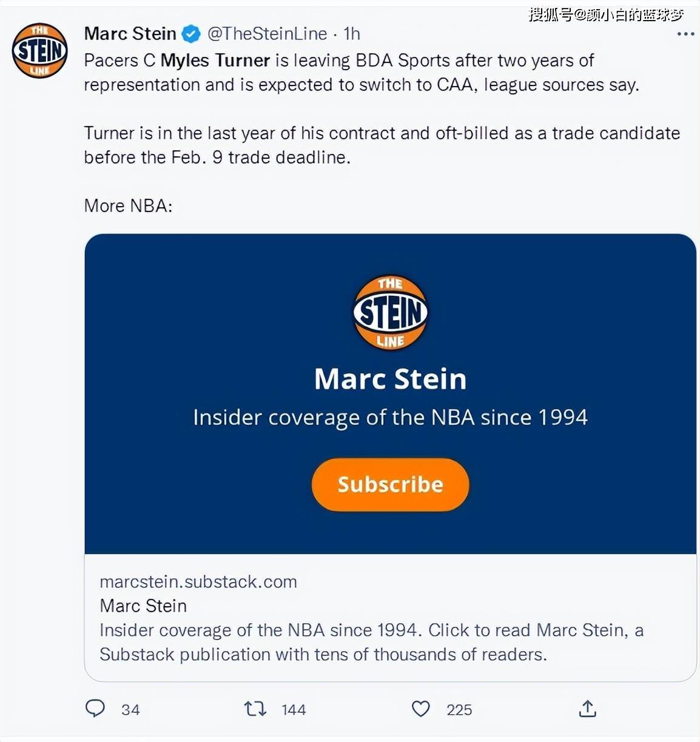Click the @TheSteinLine handle
Screen dimensions: 700x742
coord(267,34)
